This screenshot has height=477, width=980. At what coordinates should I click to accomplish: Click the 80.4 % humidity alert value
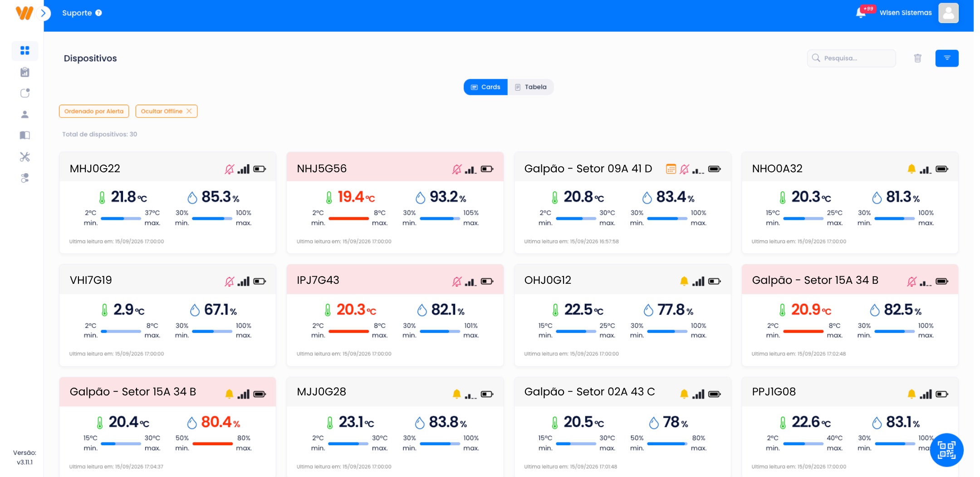[220, 422]
